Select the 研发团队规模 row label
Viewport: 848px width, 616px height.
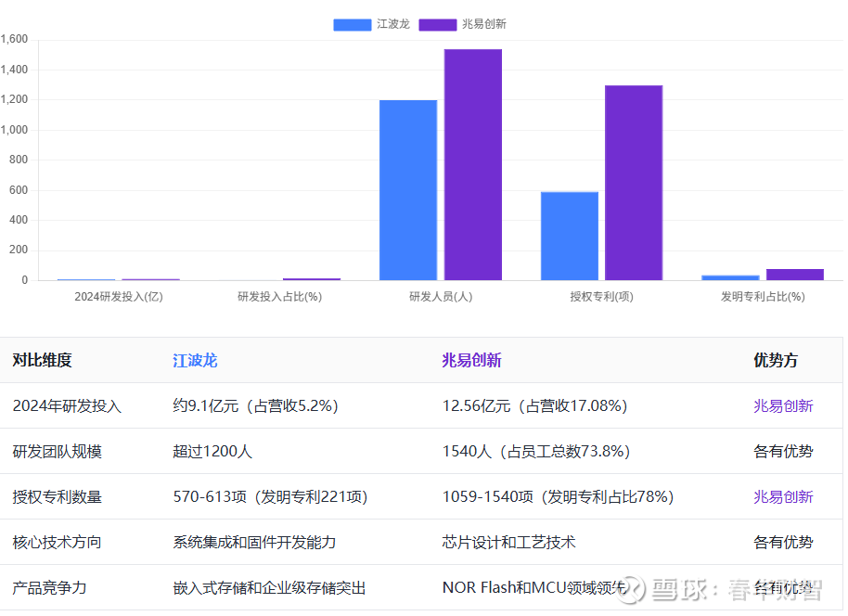(58, 451)
